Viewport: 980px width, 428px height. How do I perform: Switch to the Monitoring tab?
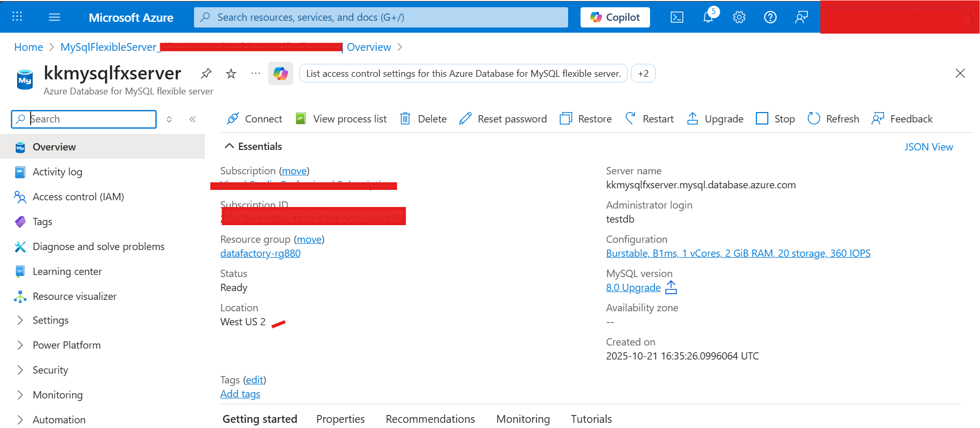click(x=523, y=419)
